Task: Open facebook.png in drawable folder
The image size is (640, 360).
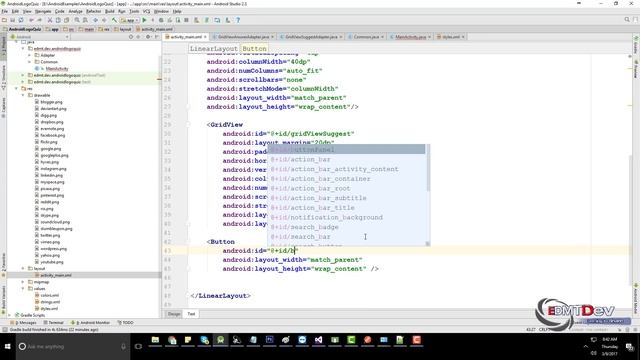Action: point(53,135)
